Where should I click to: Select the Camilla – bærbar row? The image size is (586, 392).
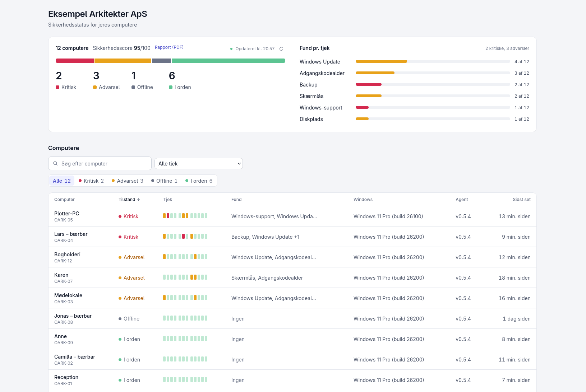[x=292, y=359]
